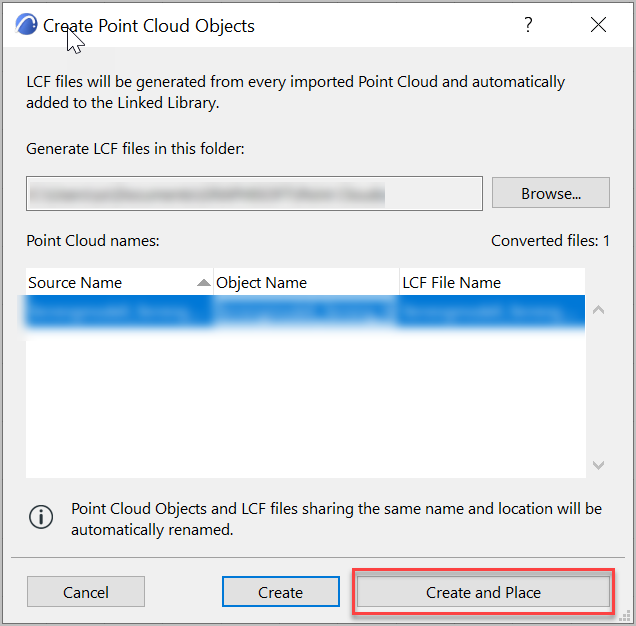Click the LCF folder path field
636x626 pixels.
click(254, 194)
